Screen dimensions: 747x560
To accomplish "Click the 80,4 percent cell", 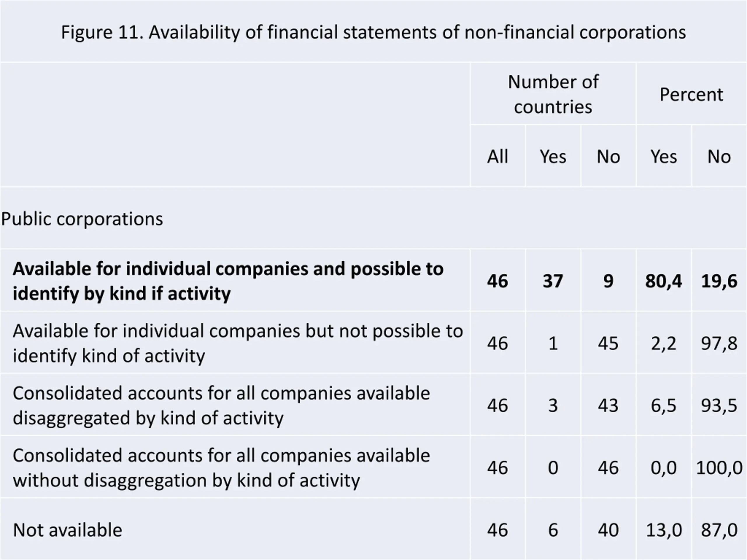I will (x=664, y=281).
